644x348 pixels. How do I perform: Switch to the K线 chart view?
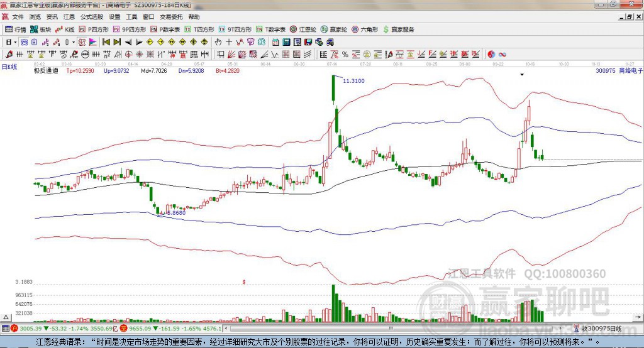point(65,30)
